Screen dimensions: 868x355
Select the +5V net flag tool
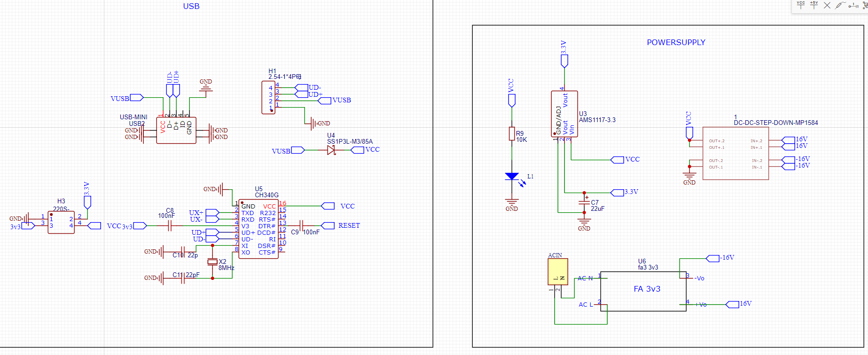tap(814, 5)
